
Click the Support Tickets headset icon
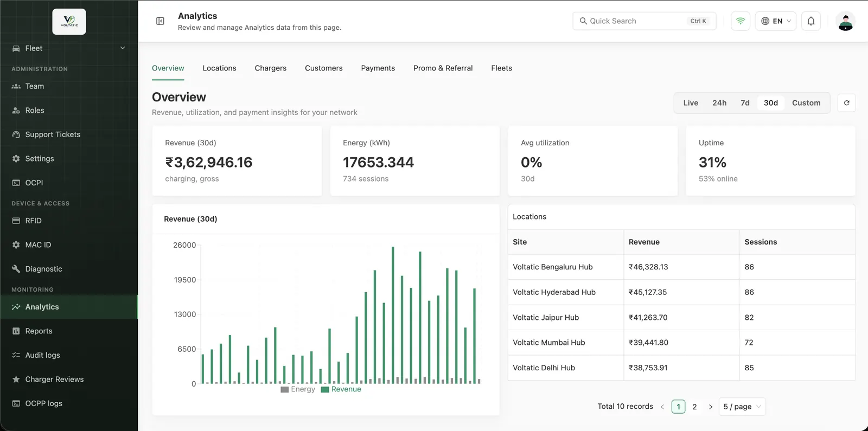(x=16, y=134)
